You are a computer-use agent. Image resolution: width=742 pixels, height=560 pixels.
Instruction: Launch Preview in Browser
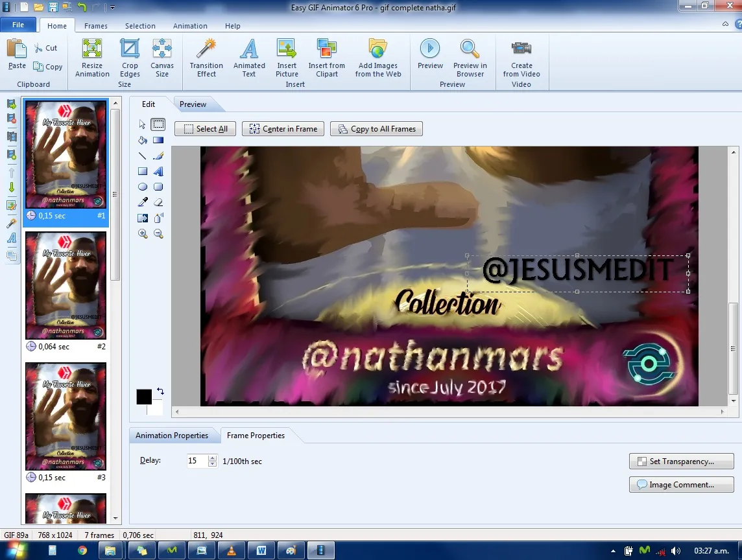pos(470,58)
